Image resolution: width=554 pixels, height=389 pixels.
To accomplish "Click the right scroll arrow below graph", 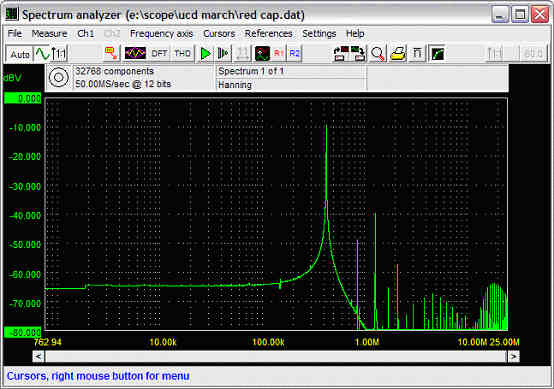I will (x=514, y=356).
